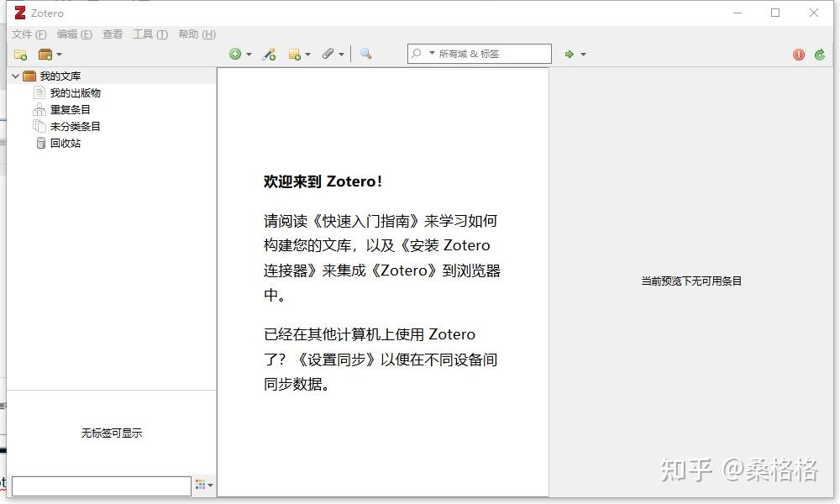Click the red sync error icon
This screenshot has height=504, width=840.
pyautogui.click(x=798, y=54)
